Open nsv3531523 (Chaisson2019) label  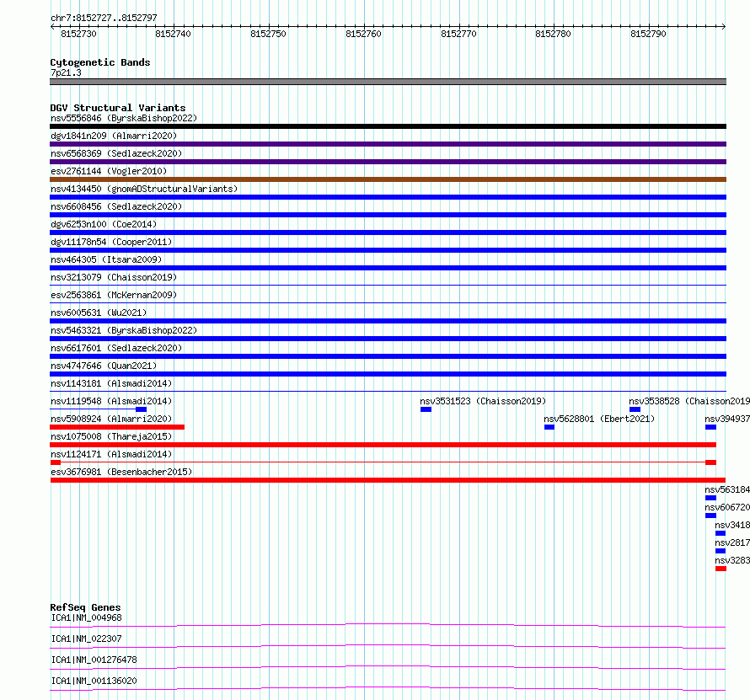click(x=483, y=401)
